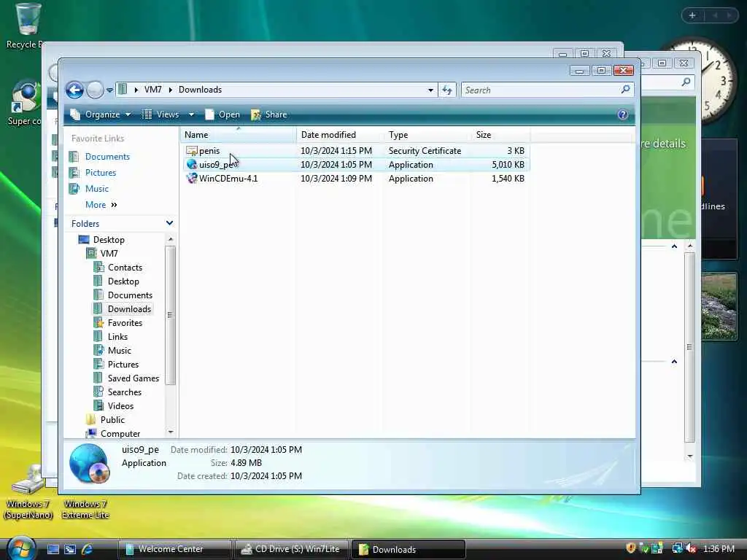Switch to Downloads taskbar button

(x=409, y=549)
